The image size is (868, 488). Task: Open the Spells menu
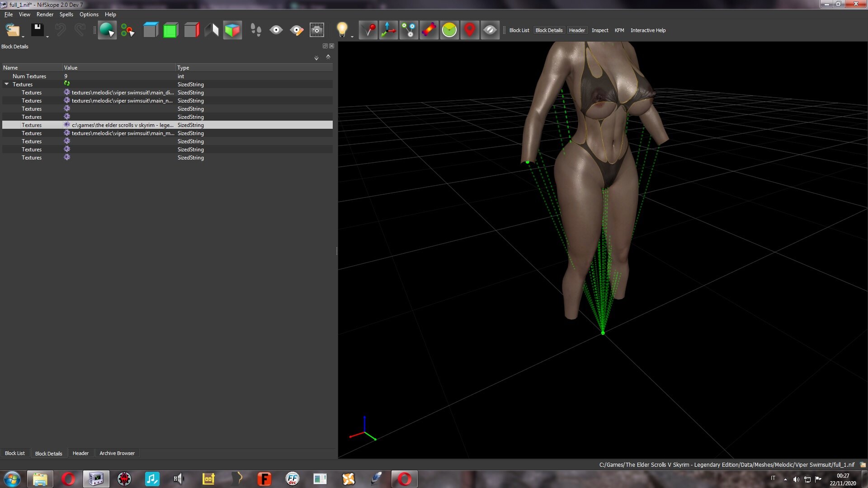point(66,14)
